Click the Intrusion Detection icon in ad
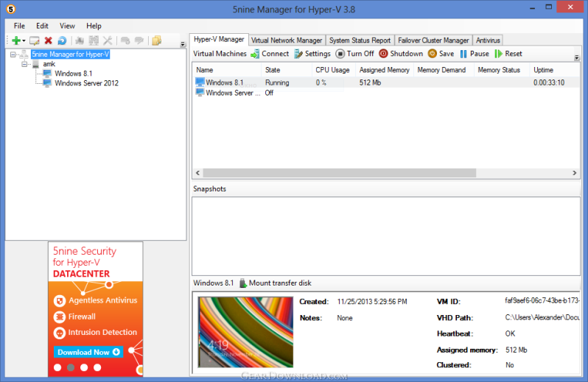 click(x=59, y=333)
